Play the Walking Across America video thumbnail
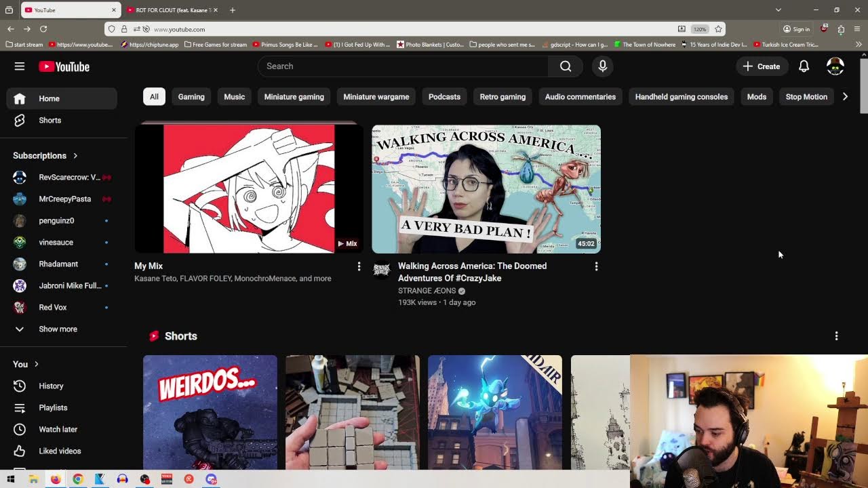Screen dimensions: 868x488 pos(486,188)
